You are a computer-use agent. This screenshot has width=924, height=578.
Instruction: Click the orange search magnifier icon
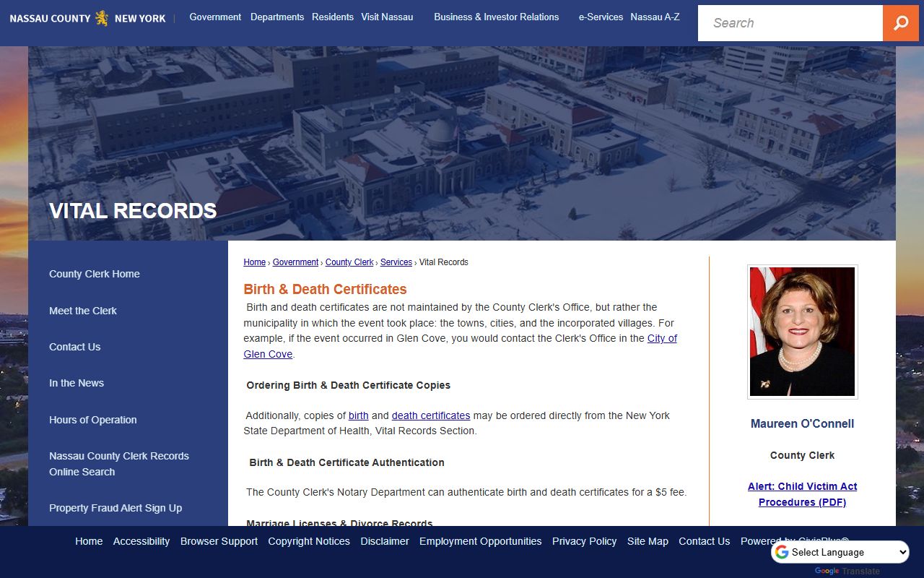pyautogui.click(x=901, y=23)
